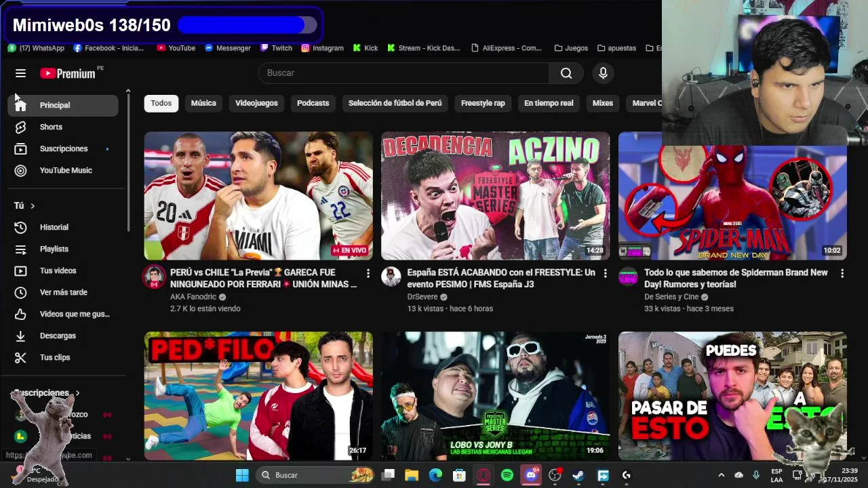Open Videos que me gustan

pos(63,314)
